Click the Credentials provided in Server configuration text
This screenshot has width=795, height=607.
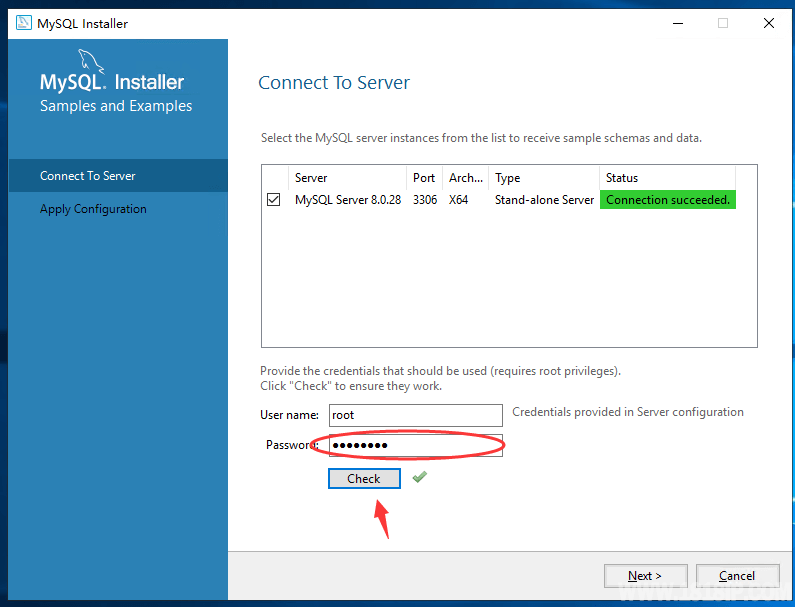tap(628, 412)
